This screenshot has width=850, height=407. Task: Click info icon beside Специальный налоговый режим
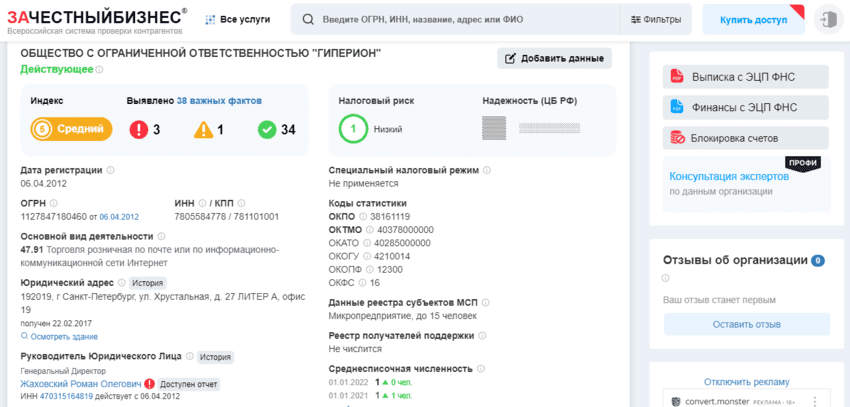pyautogui.click(x=486, y=170)
